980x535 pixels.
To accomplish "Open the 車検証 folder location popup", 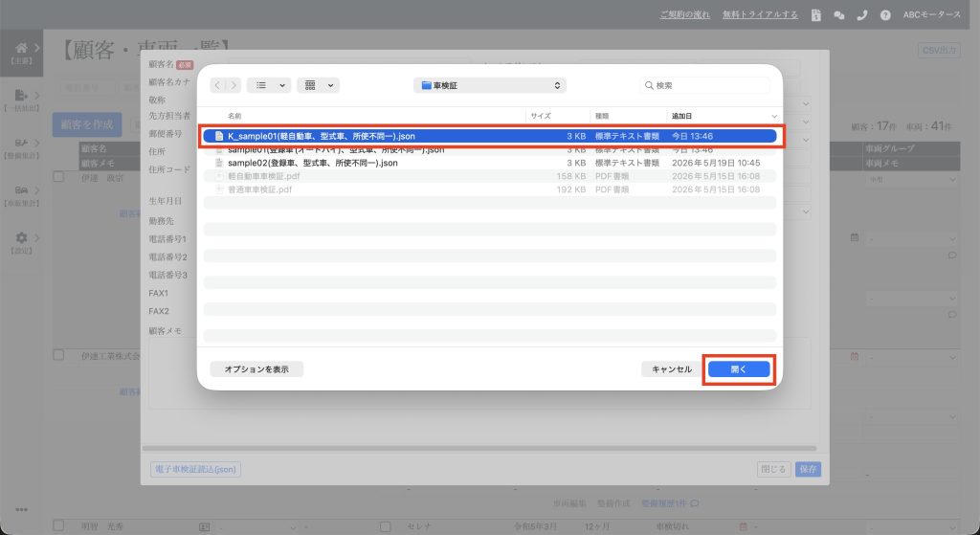I will pos(490,85).
